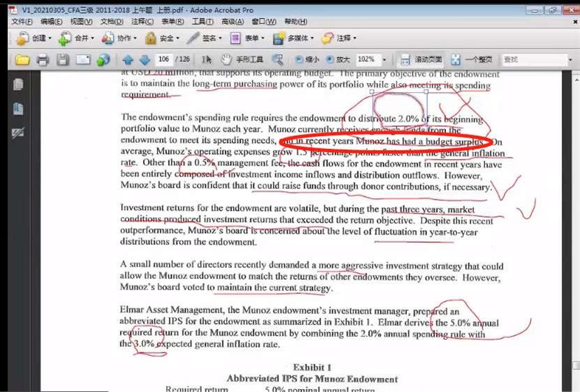The height and width of the screenshot is (392, 580).
Task: Click the phrase "long-term purchasing"
Action: pos(235,84)
